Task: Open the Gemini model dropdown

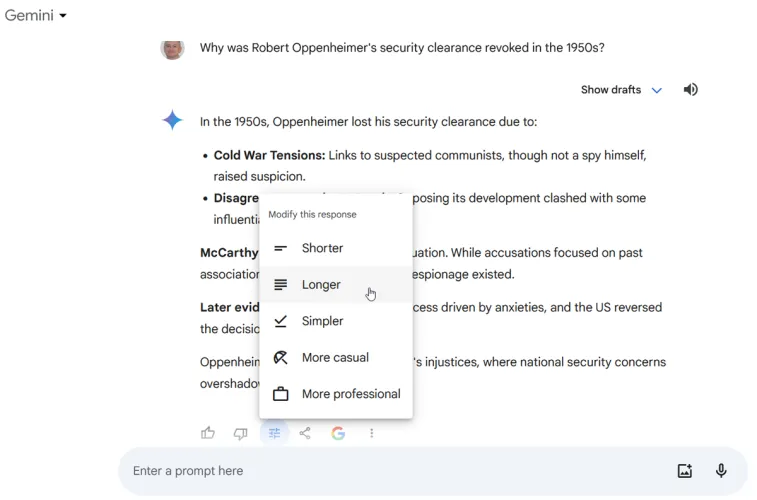Action: tap(36, 15)
